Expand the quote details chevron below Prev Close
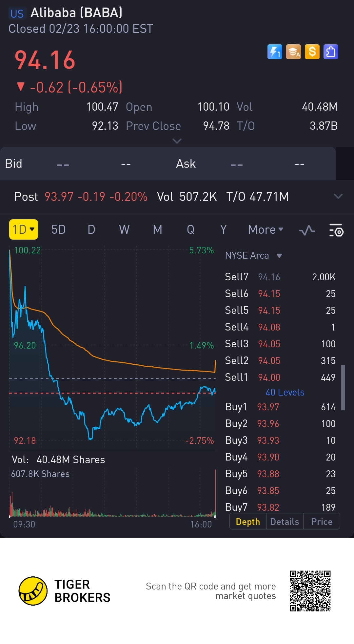This screenshot has width=354, height=644. point(177,141)
